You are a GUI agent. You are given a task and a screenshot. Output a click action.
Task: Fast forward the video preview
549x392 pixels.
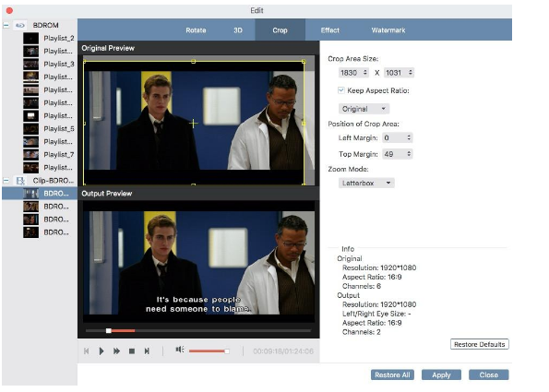[116, 351]
